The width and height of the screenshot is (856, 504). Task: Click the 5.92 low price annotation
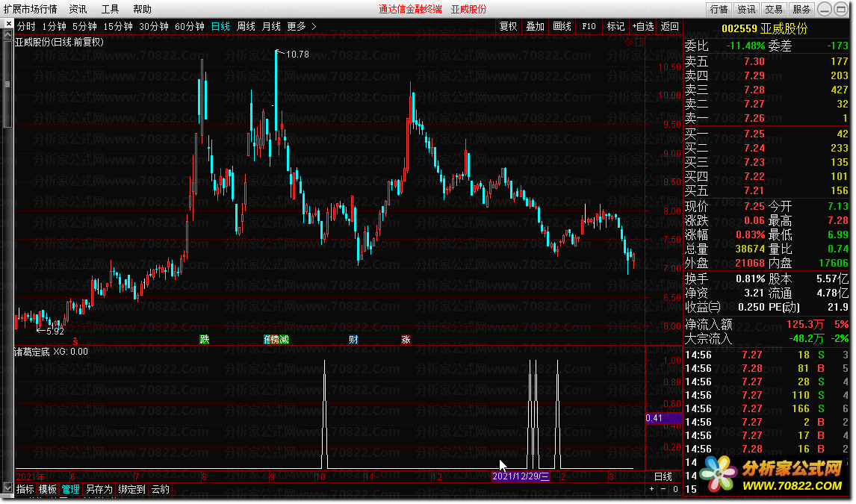55,331
